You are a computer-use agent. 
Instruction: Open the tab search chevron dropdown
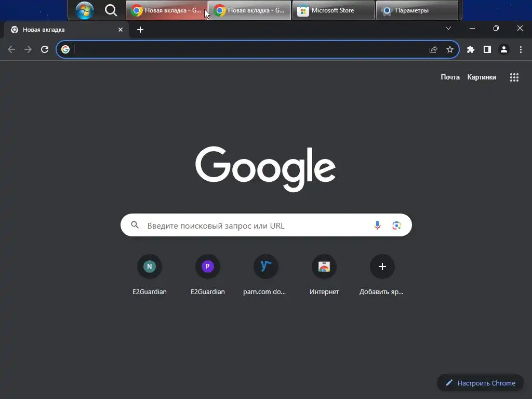448,28
